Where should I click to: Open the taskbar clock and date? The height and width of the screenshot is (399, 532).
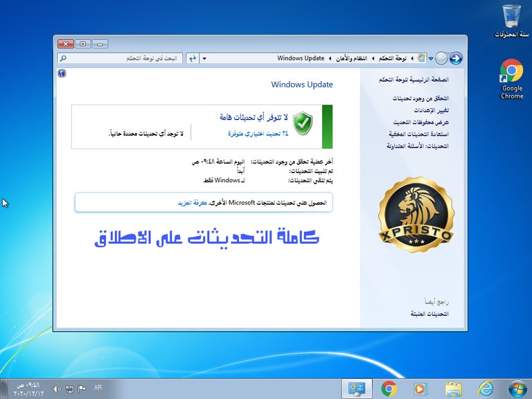28,389
